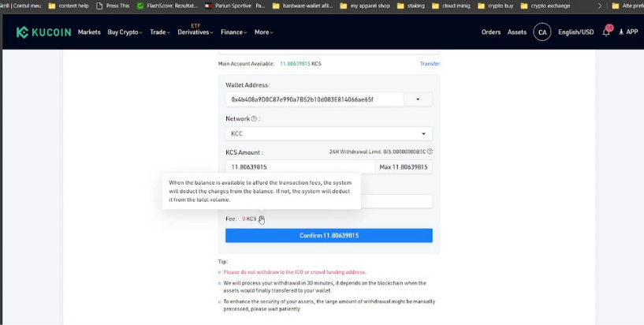Open the content help bookmark folder

click(x=68, y=6)
